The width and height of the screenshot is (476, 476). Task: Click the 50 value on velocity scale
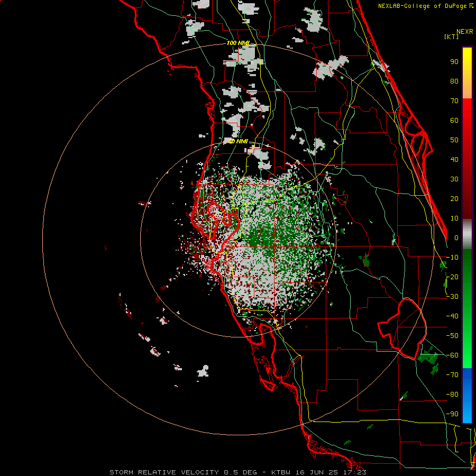(x=454, y=140)
